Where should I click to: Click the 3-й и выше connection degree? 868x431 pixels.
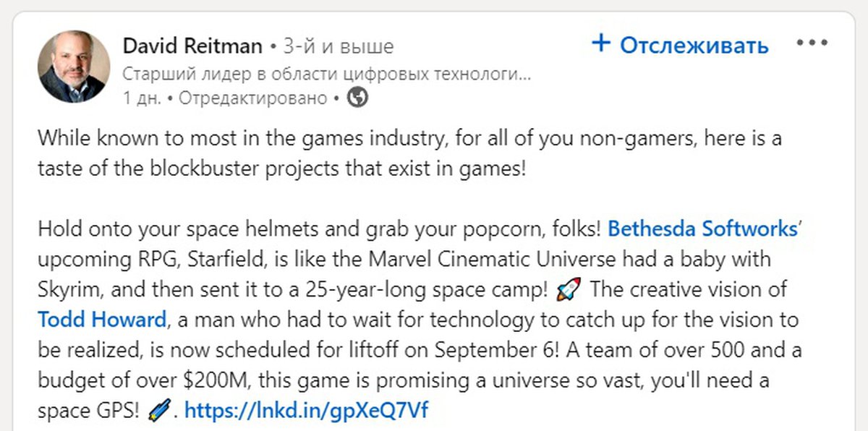point(339,46)
